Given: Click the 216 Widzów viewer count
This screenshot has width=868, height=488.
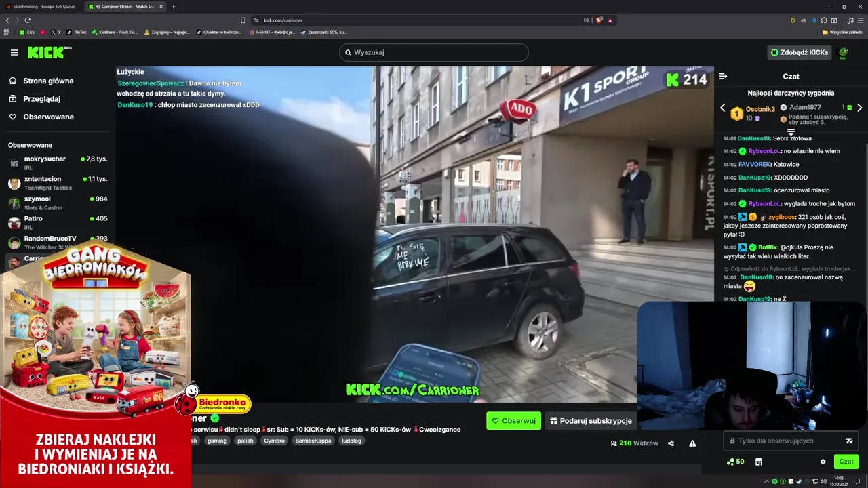Looking at the screenshot, I should click(634, 443).
